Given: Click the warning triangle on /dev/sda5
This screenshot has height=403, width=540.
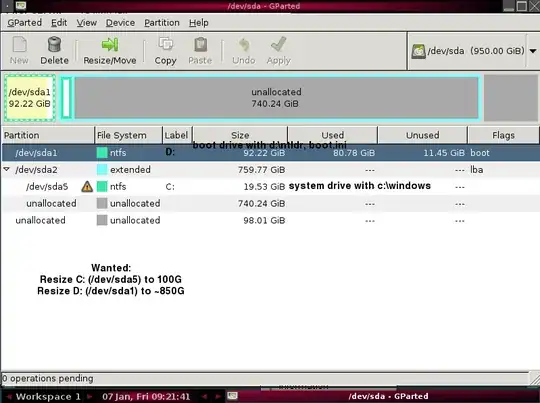Looking at the screenshot, I should [87, 187].
